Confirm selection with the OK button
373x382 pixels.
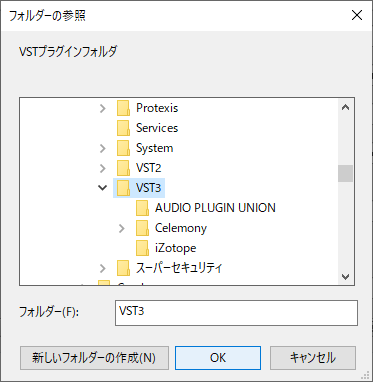218,358
